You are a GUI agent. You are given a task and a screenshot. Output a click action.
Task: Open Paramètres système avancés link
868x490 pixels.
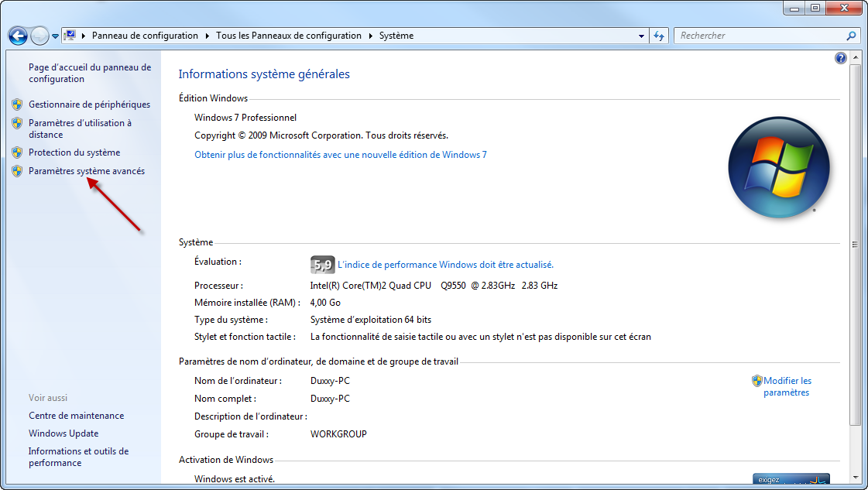[x=87, y=171]
